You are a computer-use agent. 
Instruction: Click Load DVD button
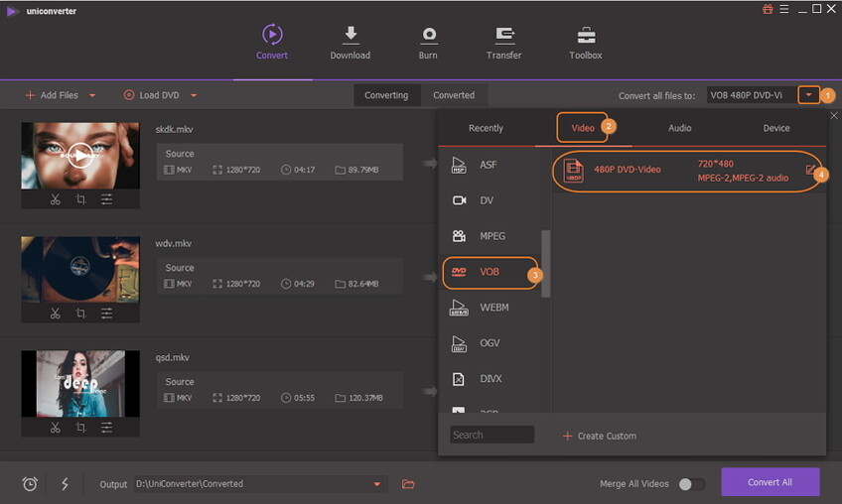coord(152,95)
